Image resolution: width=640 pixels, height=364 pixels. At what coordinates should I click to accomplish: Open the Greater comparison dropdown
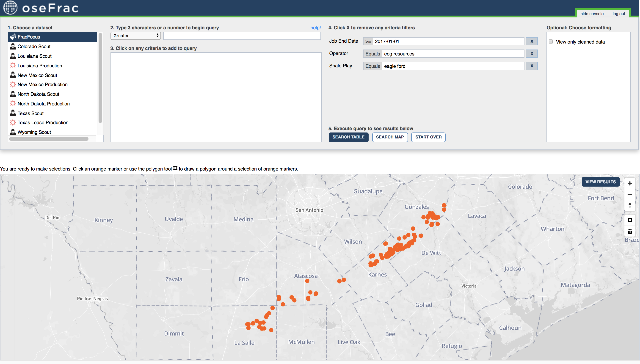pyautogui.click(x=135, y=36)
